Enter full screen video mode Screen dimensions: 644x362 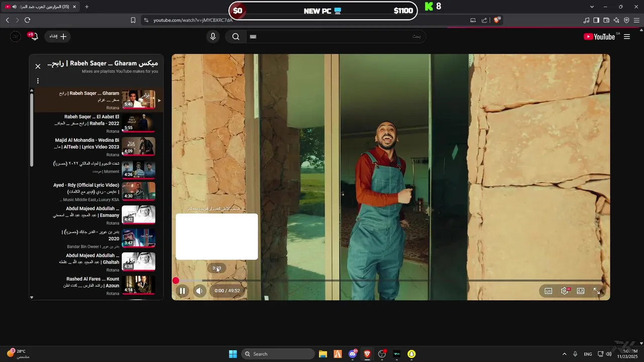[x=597, y=291]
